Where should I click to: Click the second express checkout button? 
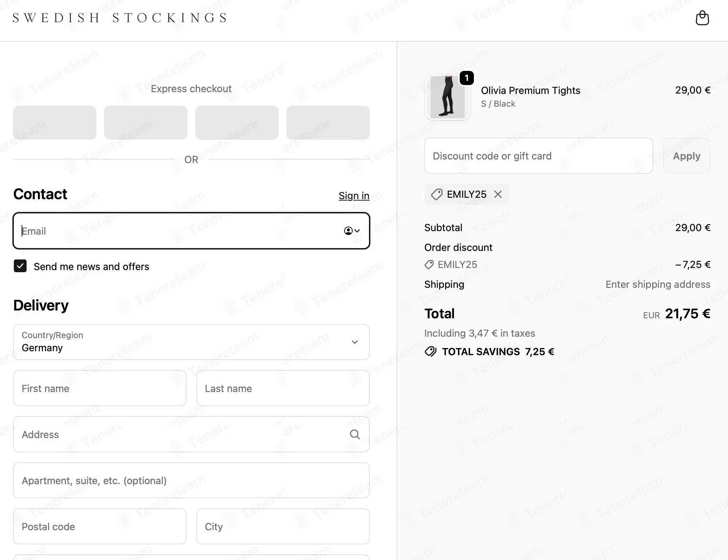146,123
